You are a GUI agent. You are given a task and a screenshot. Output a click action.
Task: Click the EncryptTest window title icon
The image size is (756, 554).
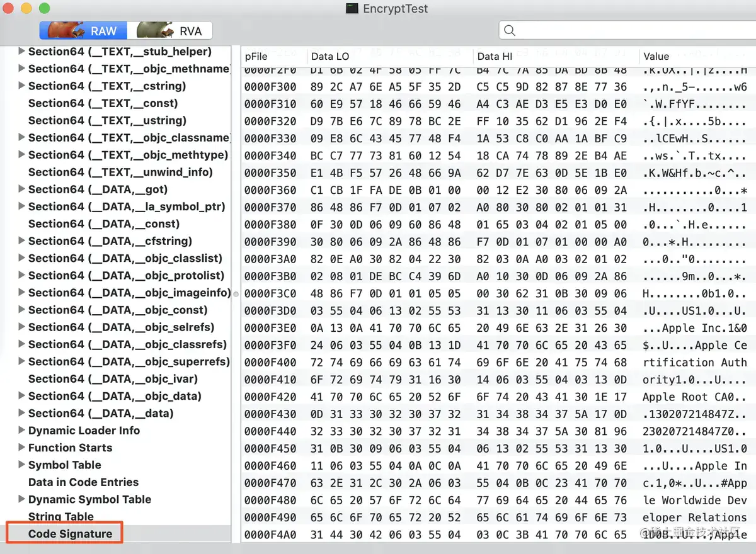[352, 9]
